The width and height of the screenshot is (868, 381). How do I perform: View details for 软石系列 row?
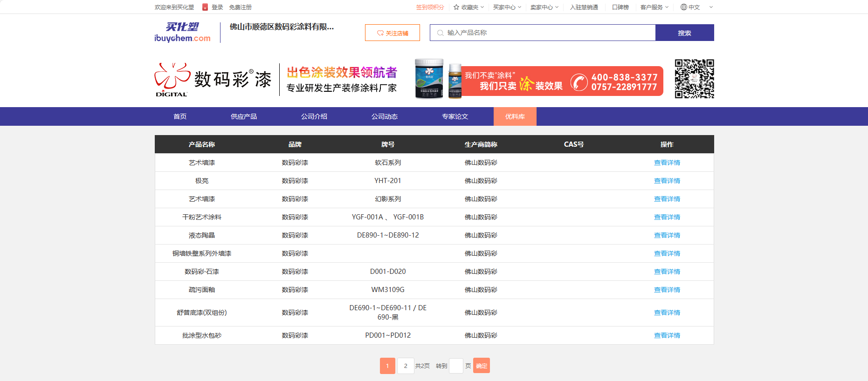click(x=667, y=163)
